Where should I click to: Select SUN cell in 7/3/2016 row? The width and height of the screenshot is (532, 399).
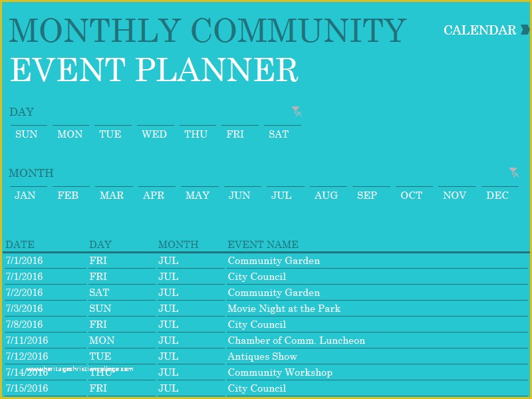point(122,309)
